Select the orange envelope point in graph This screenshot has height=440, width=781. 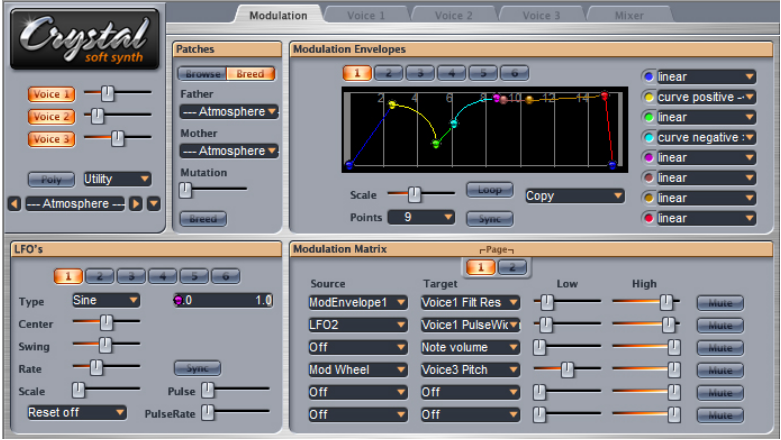pos(530,100)
